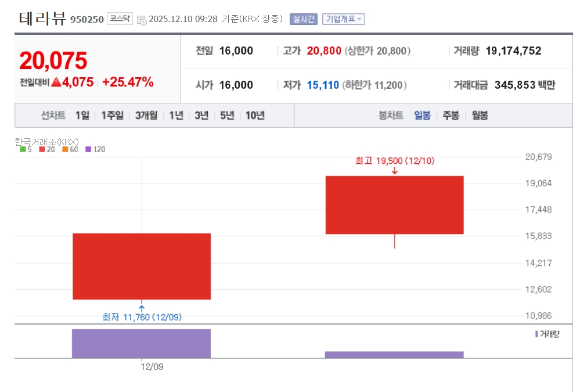The width and height of the screenshot is (573, 392).
Task: Click the 12/09 purple volume bar
Action: click(142, 343)
